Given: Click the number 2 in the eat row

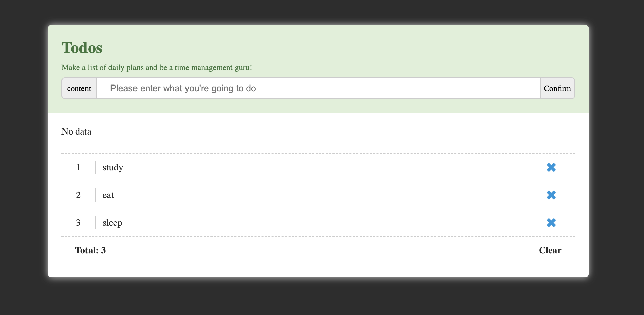Looking at the screenshot, I should (x=78, y=195).
